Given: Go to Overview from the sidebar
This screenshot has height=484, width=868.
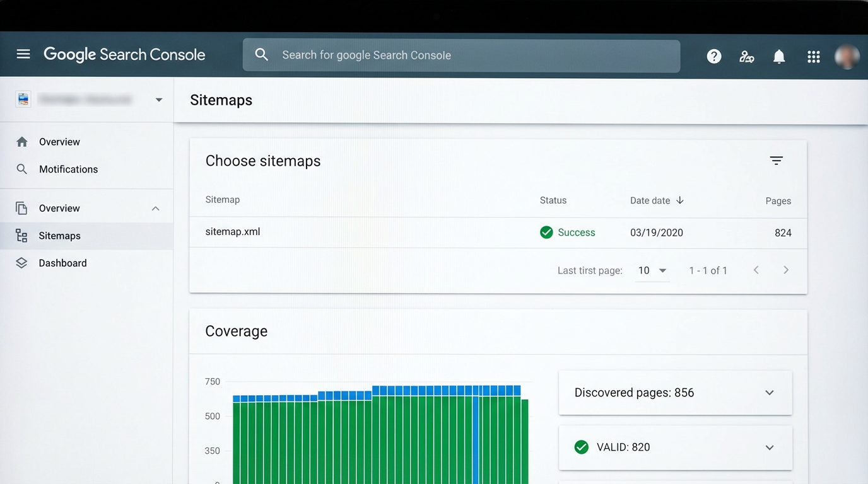Looking at the screenshot, I should click(59, 141).
